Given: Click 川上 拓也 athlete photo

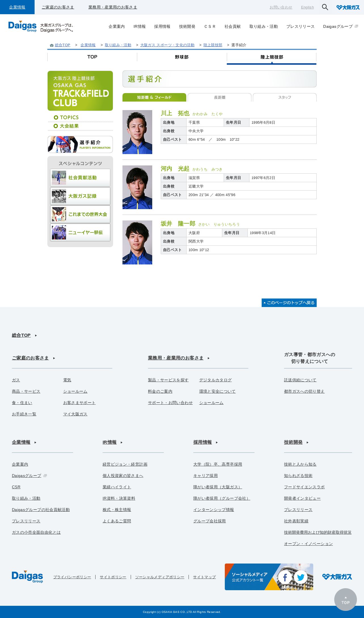Looking at the screenshot, I should tap(137, 132).
